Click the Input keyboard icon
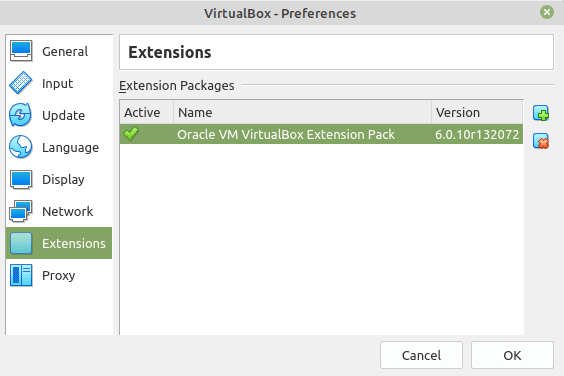This screenshot has width=564, height=376. (21, 83)
